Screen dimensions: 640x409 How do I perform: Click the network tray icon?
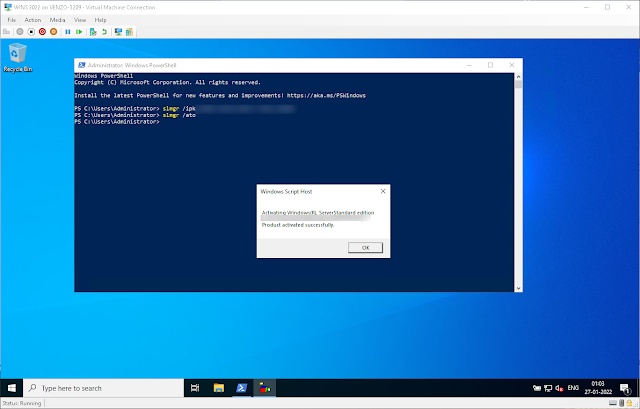pyautogui.click(x=548, y=388)
